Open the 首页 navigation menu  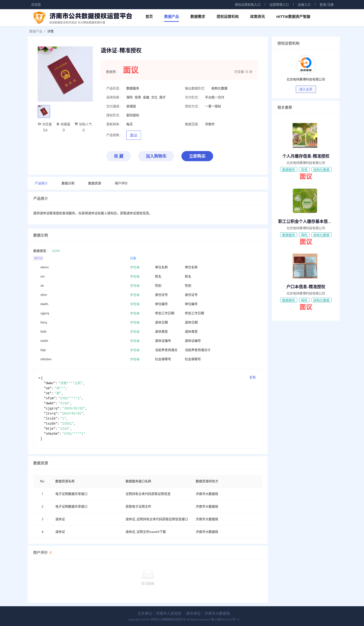pyautogui.click(x=149, y=17)
